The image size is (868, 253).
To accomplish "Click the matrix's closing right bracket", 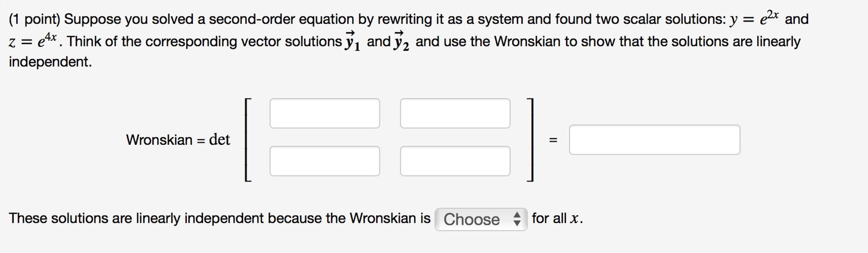I will point(530,140).
